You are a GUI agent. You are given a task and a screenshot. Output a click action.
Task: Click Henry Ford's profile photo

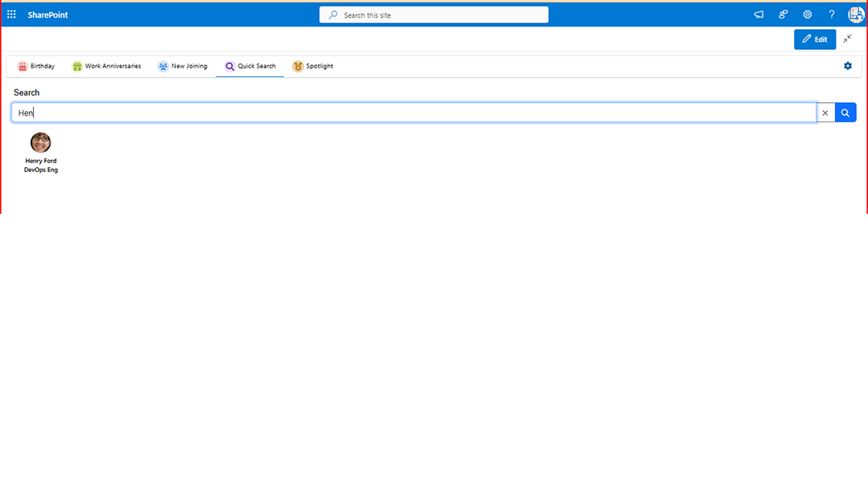pyautogui.click(x=40, y=142)
